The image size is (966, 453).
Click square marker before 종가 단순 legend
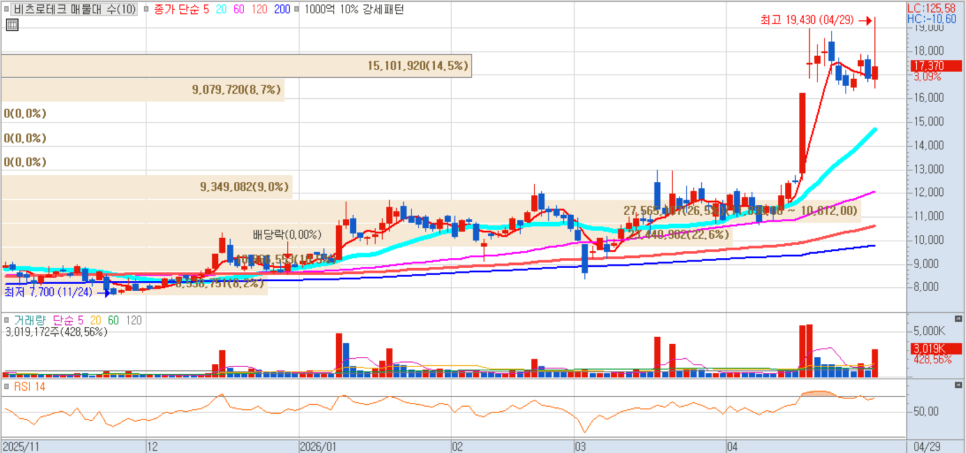click(x=147, y=10)
